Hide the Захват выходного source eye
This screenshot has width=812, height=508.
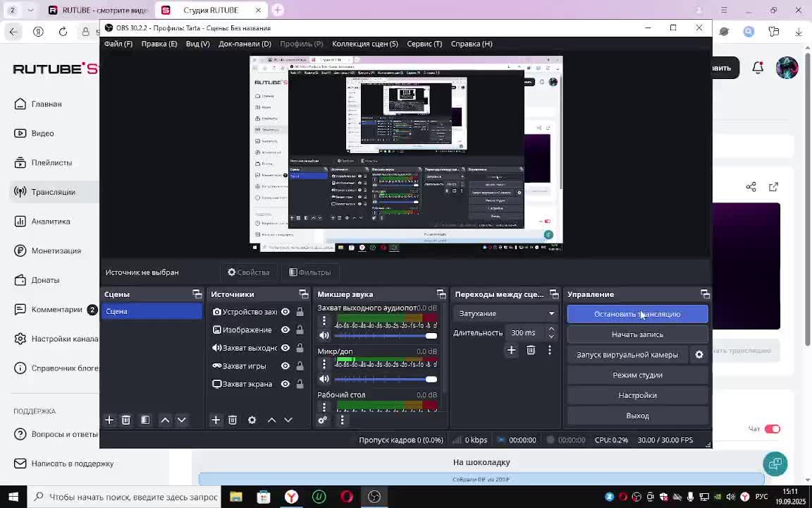[285, 348]
